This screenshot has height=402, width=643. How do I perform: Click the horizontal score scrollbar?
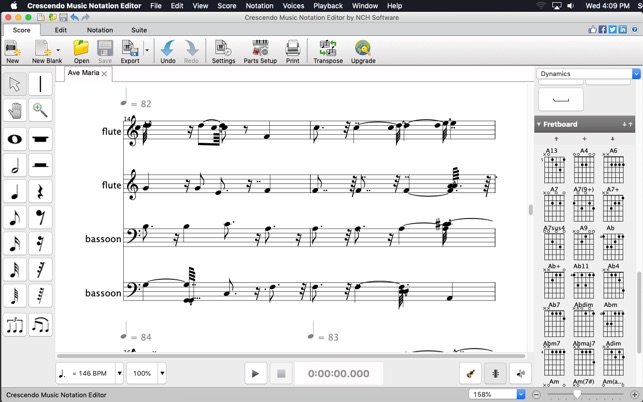[x=291, y=356]
